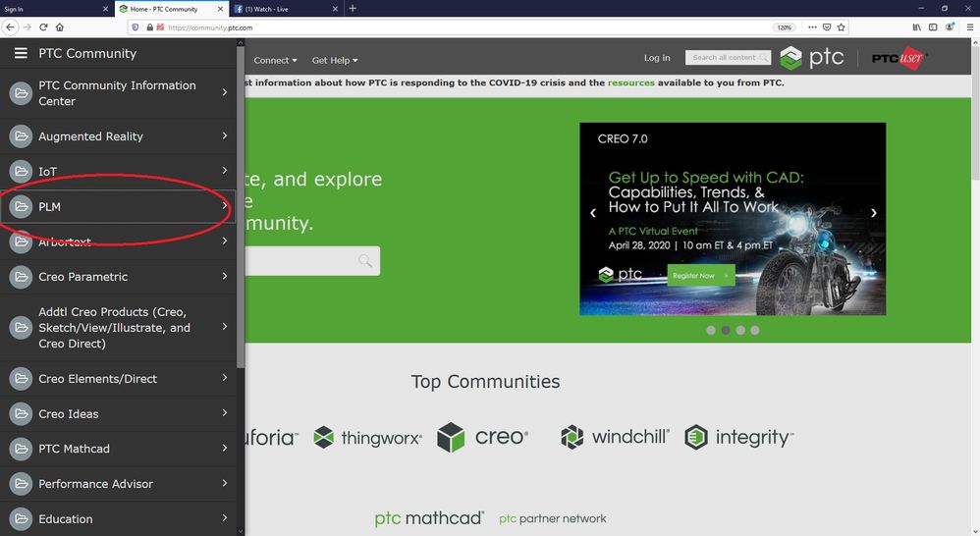Open the Connect dropdown menu
The height and width of the screenshot is (536, 980).
tap(275, 60)
